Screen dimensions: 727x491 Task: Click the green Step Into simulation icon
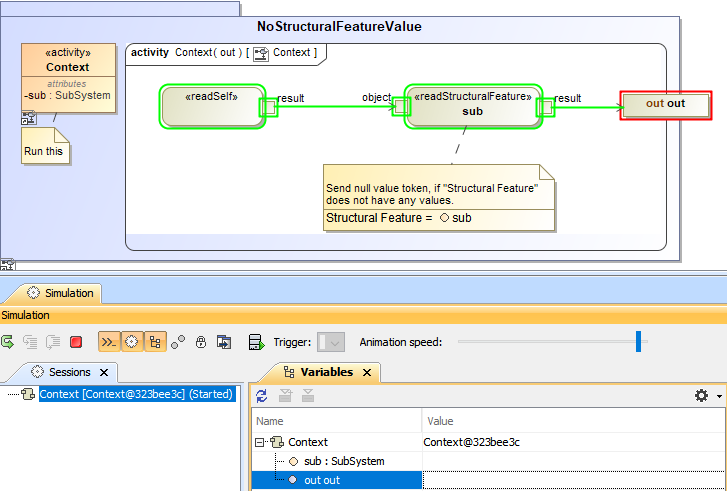tap(7, 343)
